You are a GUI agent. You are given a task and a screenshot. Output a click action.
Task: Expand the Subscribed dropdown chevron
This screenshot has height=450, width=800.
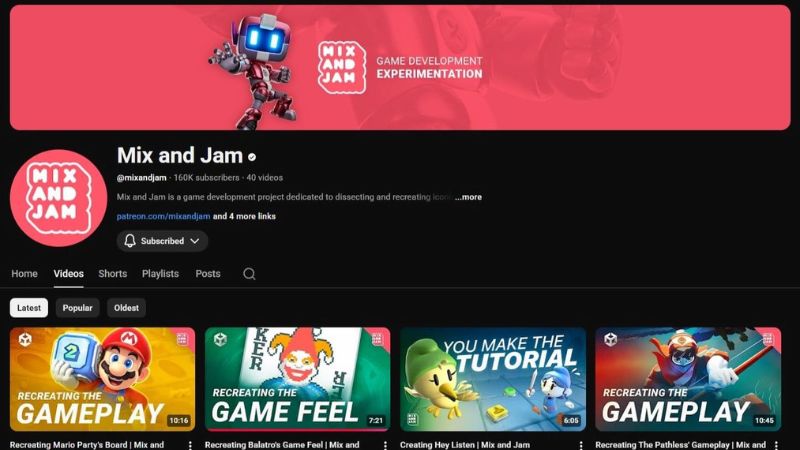tap(195, 241)
